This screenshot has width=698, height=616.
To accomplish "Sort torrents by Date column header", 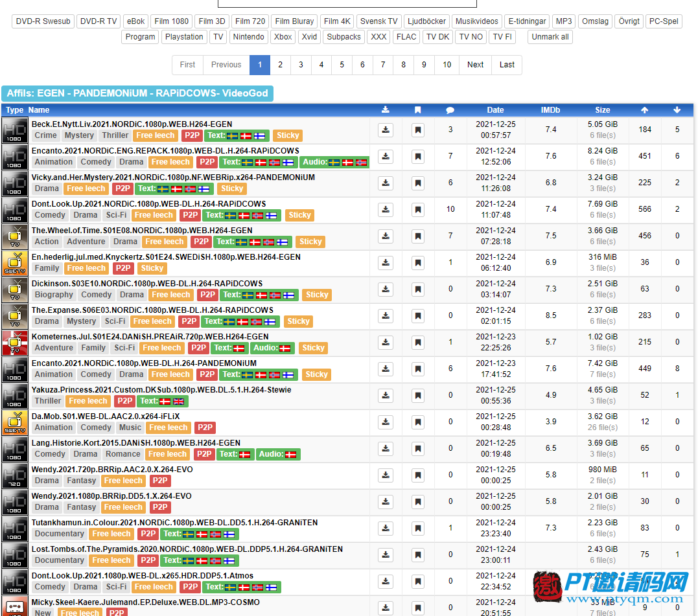I will click(x=495, y=110).
